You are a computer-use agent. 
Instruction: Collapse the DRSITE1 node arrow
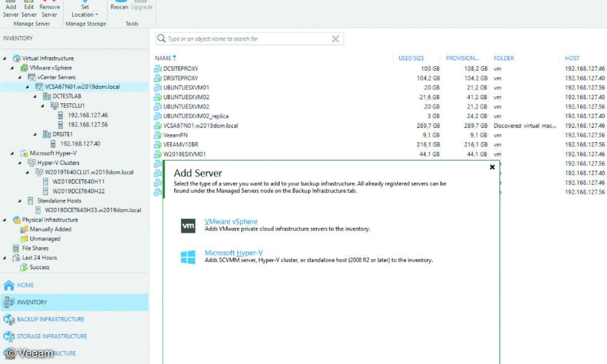click(35, 134)
